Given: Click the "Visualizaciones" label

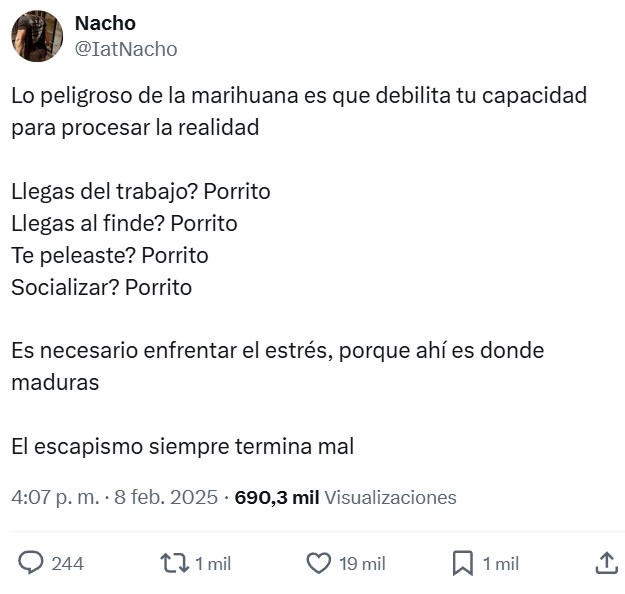Looking at the screenshot, I should [x=390, y=497].
